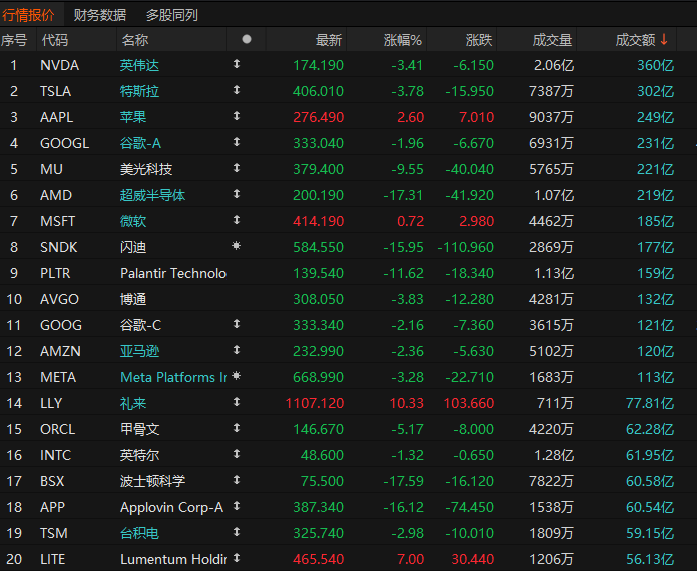697x571 pixels.
Task: Click the circle marker column header
Action: pyautogui.click(x=247, y=39)
